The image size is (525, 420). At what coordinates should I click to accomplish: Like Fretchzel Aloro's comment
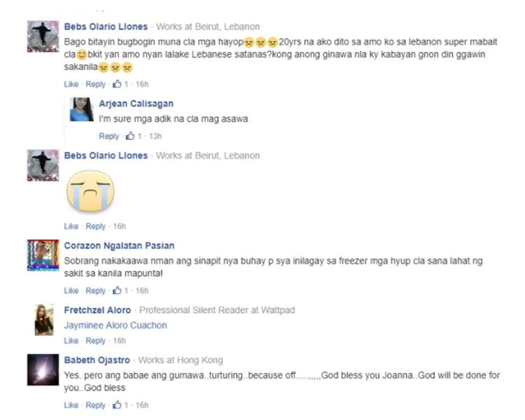point(71,341)
